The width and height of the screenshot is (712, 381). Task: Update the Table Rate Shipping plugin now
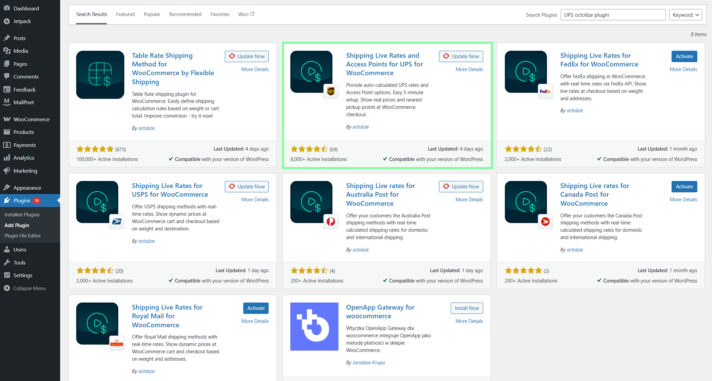pyautogui.click(x=247, y=56)
